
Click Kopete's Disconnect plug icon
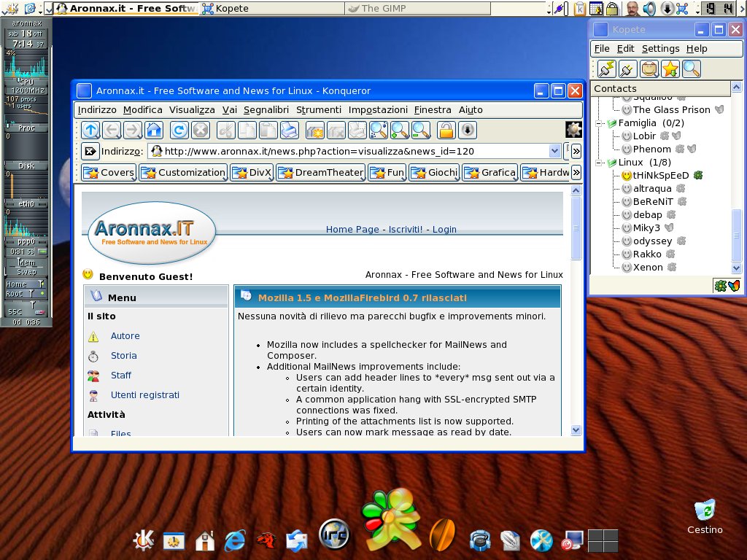pyautogui.click(x=627, y=69)
